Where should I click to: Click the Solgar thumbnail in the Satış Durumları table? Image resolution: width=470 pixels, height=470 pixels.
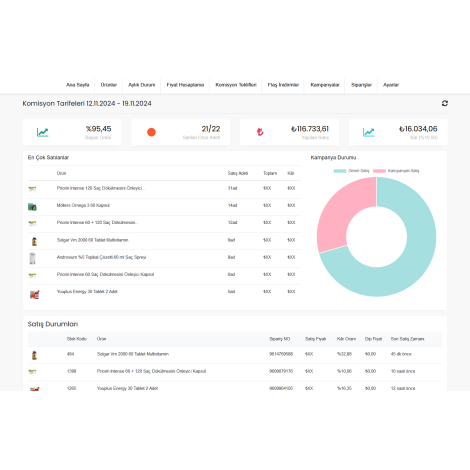click(x=34, y=355)
